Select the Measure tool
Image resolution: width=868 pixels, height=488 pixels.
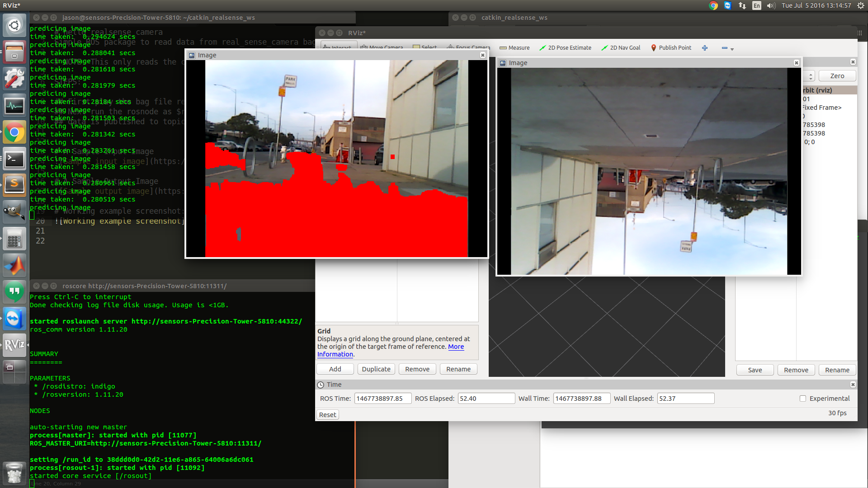[x=514, y=47]
